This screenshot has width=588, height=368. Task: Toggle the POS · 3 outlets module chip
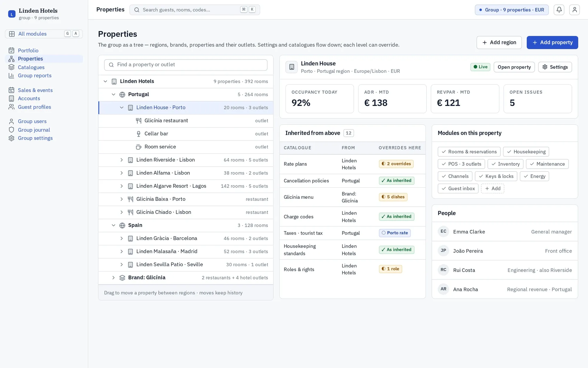coord(461,164)
